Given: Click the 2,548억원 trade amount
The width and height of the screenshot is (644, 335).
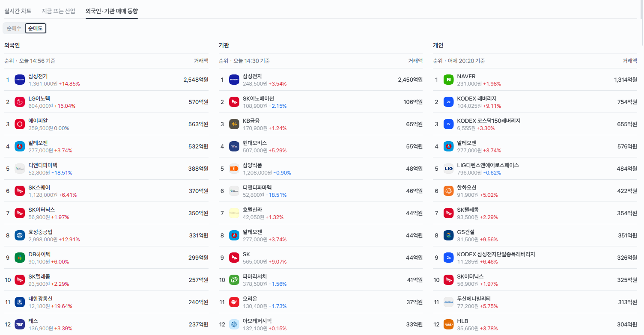Looking at the screenshot, I should point(196,80).
